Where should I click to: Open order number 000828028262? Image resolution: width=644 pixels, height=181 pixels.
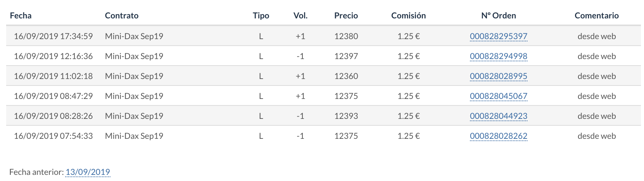pyautogui.click(x=498, y=136)
